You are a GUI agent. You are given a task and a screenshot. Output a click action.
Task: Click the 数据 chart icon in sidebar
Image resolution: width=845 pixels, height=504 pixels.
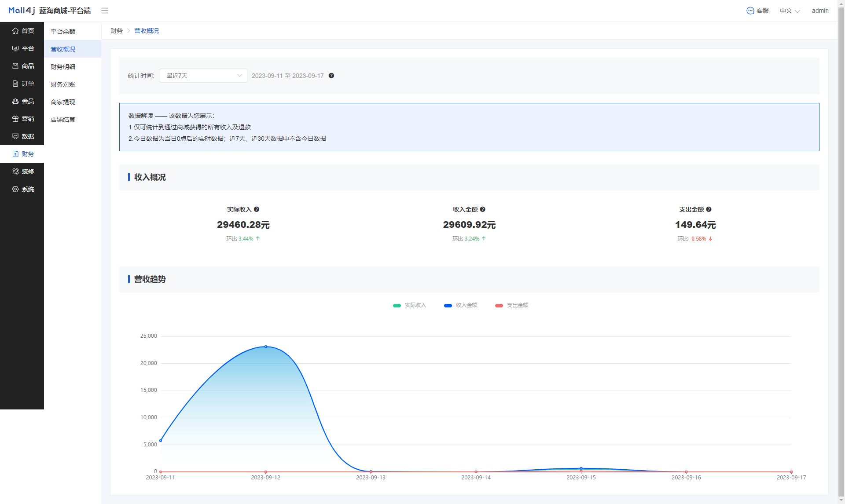click(x=15, y=136)
